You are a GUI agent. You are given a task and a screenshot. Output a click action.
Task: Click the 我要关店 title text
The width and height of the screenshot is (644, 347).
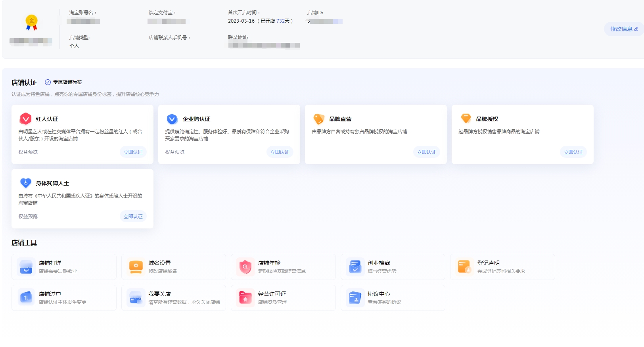coord(160,294)
